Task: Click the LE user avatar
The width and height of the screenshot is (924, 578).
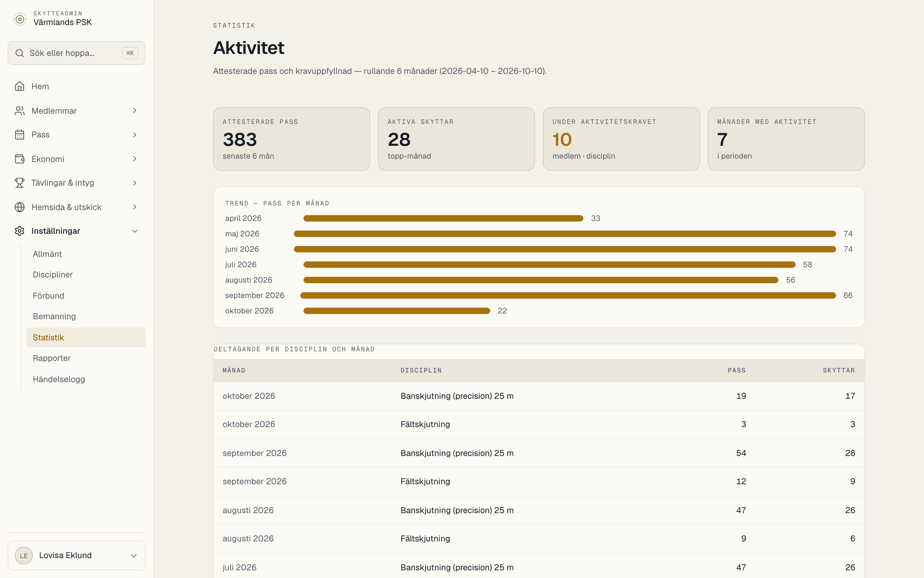Action: click(24, 556)
